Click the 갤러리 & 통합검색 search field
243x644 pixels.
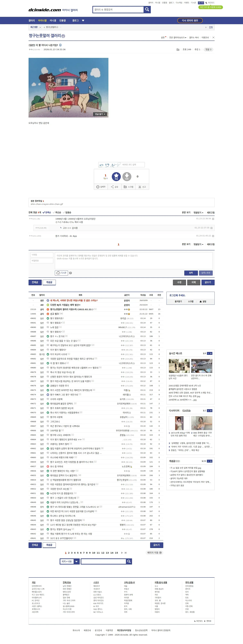click(118, 9)
